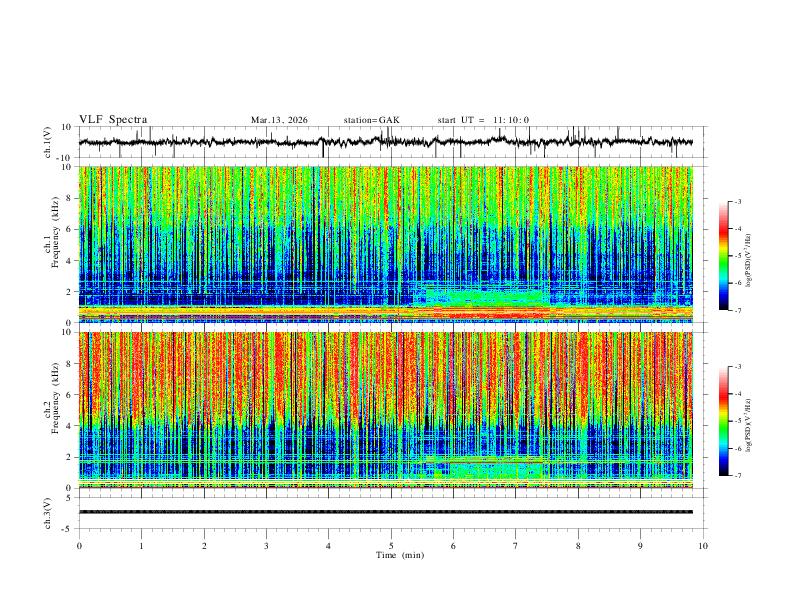Click the "station=GAK" header label

[371, 120]
